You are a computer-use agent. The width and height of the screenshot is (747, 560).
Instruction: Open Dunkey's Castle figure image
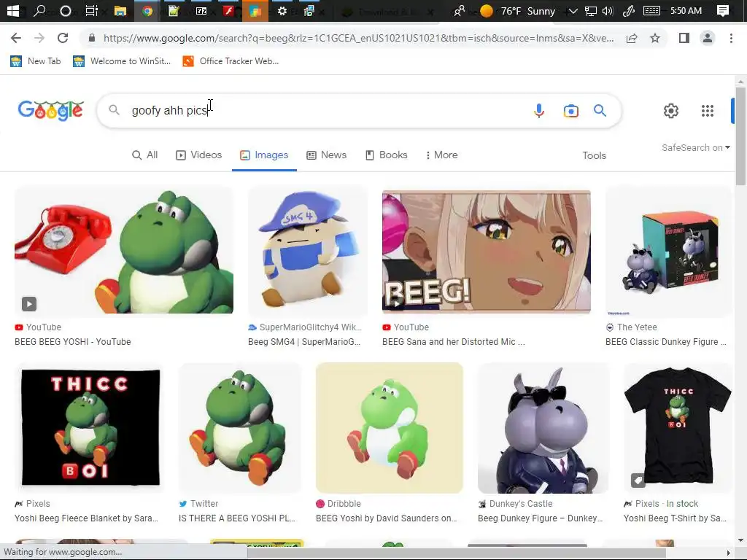click(543, 427)
